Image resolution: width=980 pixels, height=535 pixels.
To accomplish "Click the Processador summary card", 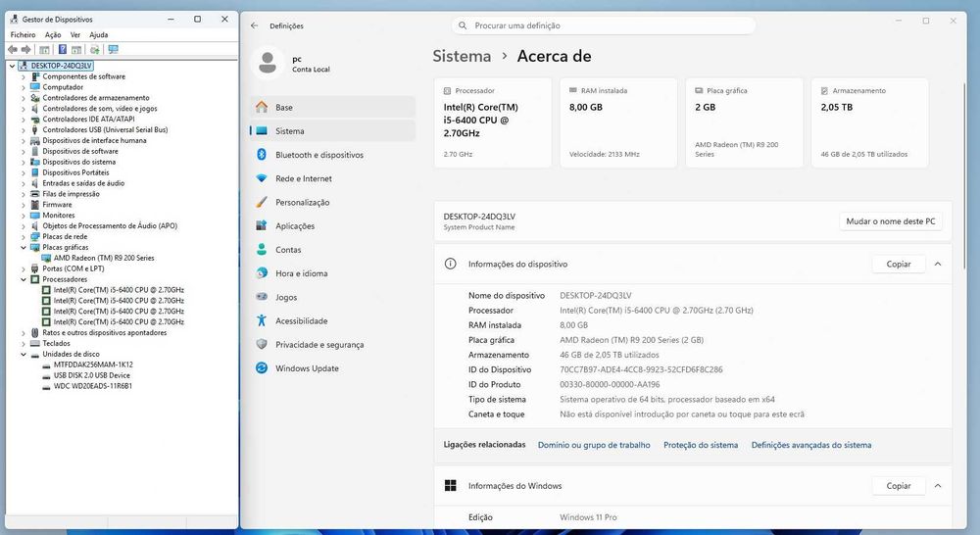I will pos(493,122).
